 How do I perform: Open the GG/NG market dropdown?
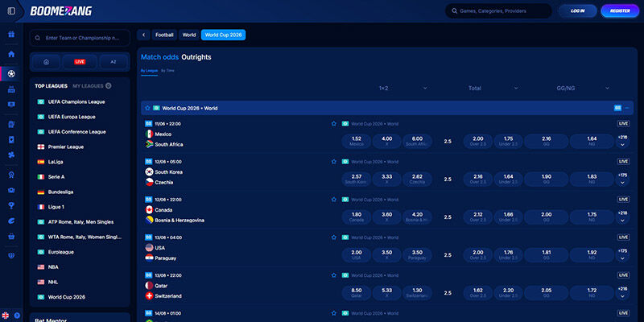pos(583,88)
